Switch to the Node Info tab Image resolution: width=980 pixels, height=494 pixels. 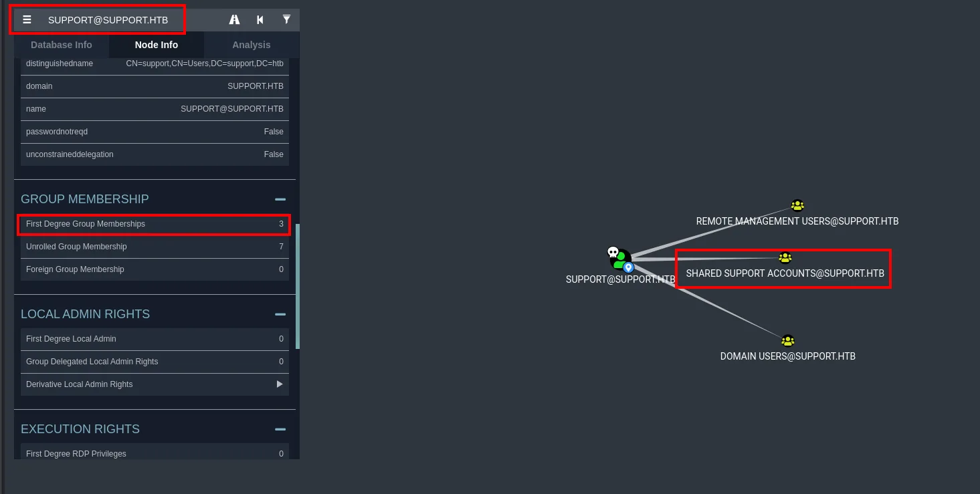pos(157,45)
